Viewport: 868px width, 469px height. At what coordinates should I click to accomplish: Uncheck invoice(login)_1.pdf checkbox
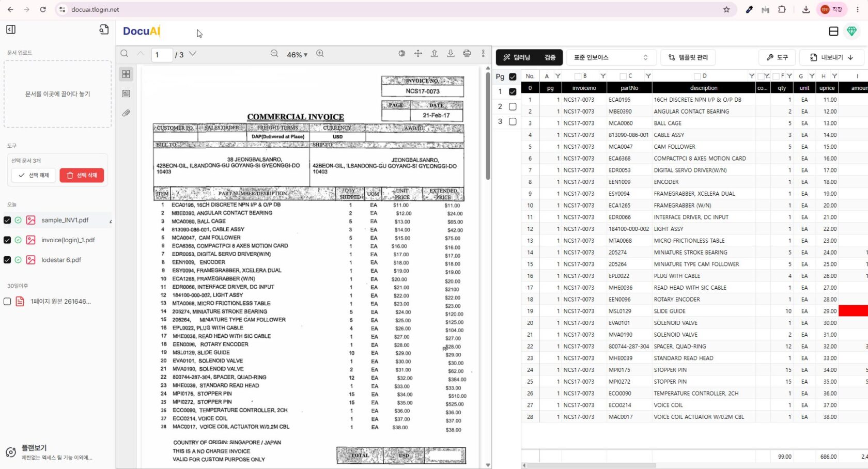[x=7, y=240]
